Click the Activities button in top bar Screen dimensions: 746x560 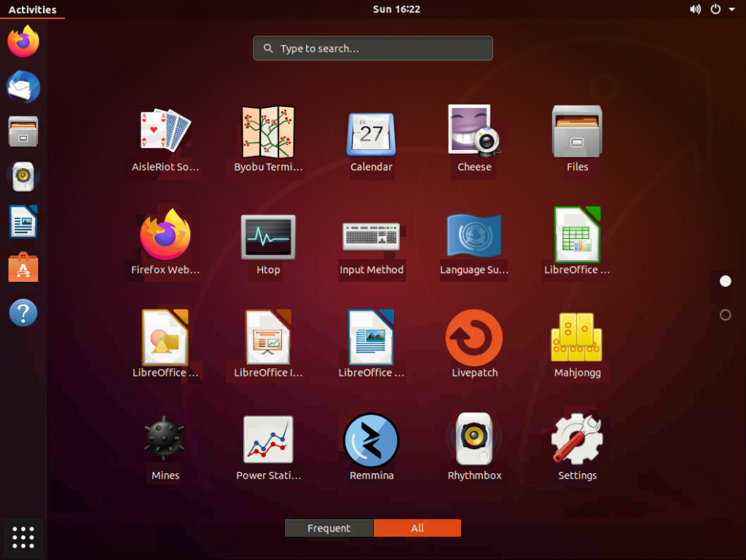coord(32,9)
